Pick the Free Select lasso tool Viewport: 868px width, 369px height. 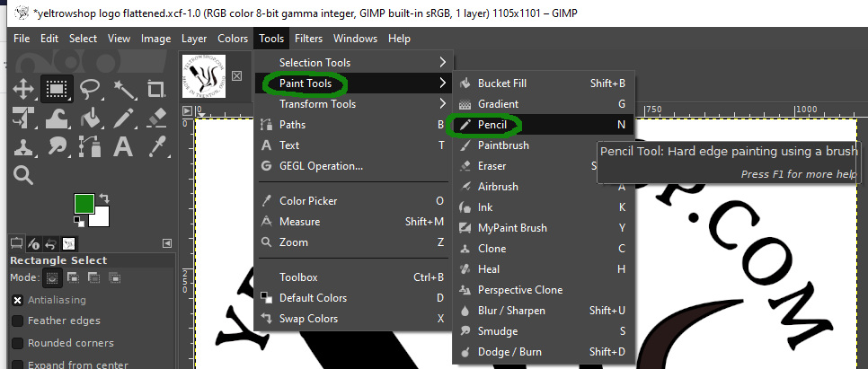click(x=89, y=90)
